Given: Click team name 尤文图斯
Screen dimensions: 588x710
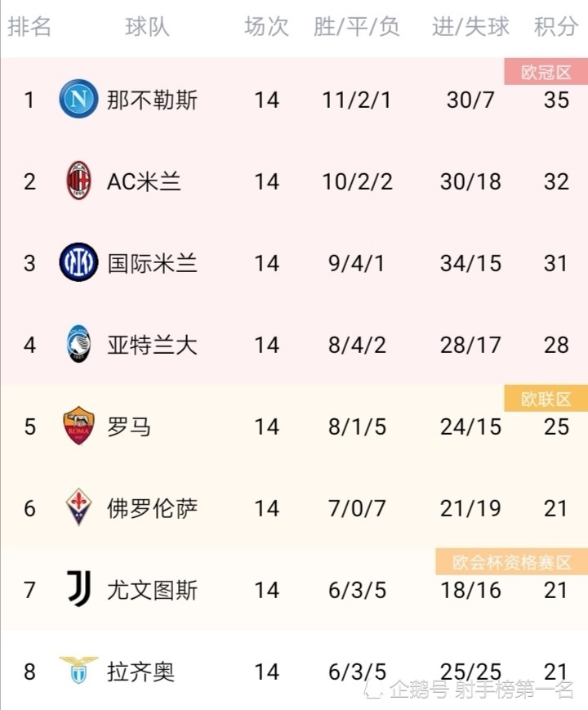Looking at the screenshot, I should 152,590.
